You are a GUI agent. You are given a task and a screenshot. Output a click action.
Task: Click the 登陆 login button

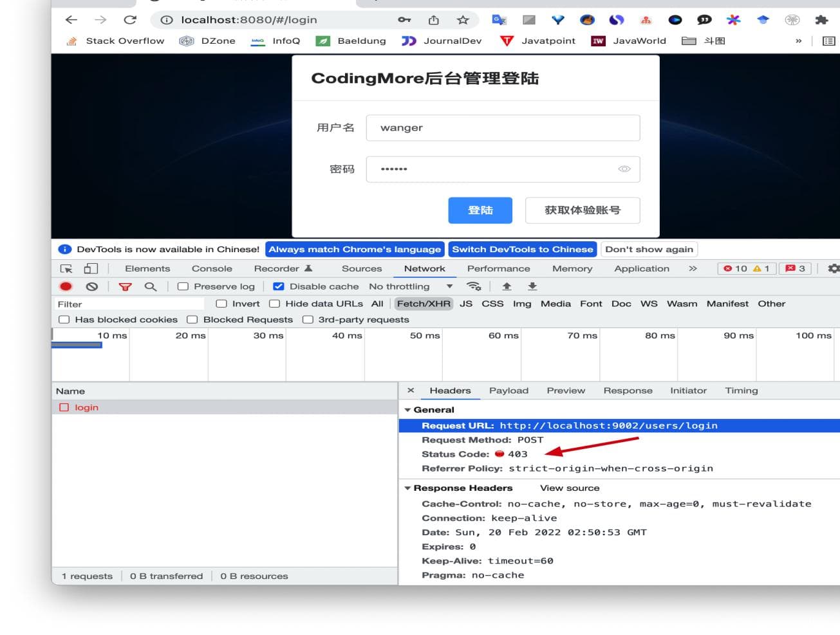[x=480, y=210]
